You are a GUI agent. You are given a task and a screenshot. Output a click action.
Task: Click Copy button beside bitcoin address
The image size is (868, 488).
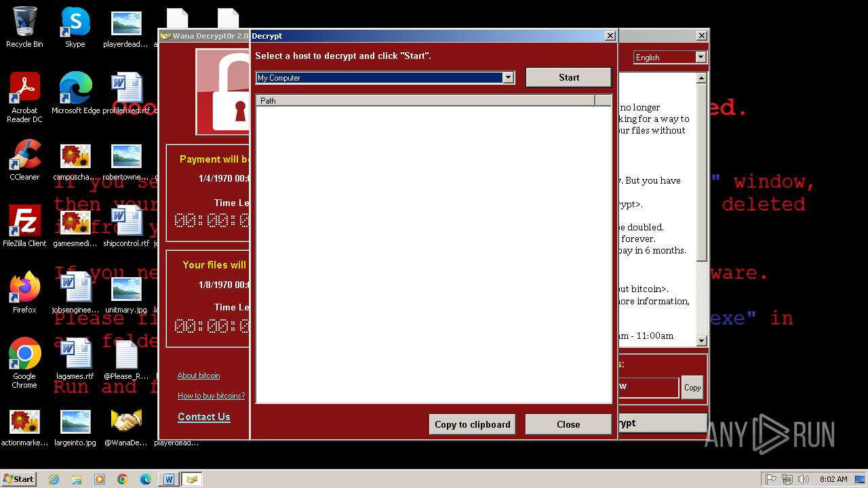point(692,388)
